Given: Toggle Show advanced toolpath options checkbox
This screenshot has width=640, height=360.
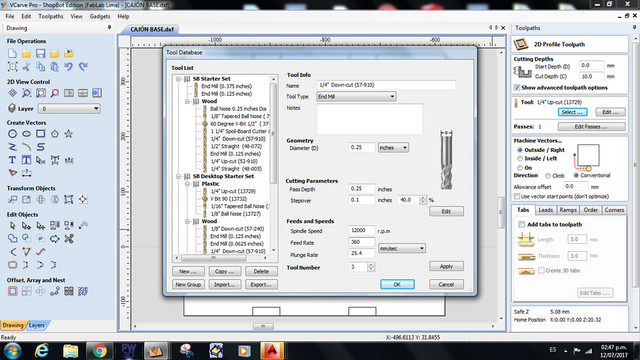Looking at the screenshot, I should (517, 88).
